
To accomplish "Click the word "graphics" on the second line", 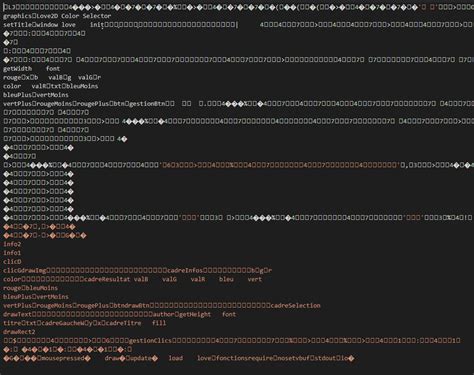I will click(x=17, y=16).
